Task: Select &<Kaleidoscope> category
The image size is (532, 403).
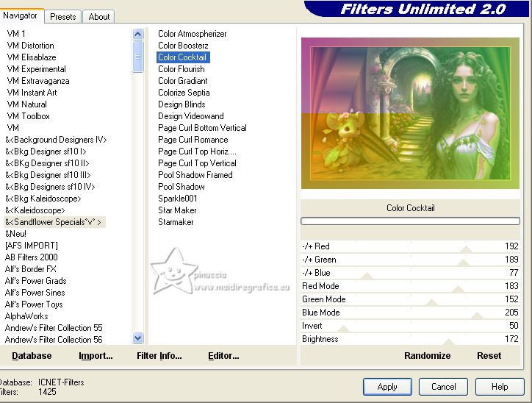Action: (35, 210)
